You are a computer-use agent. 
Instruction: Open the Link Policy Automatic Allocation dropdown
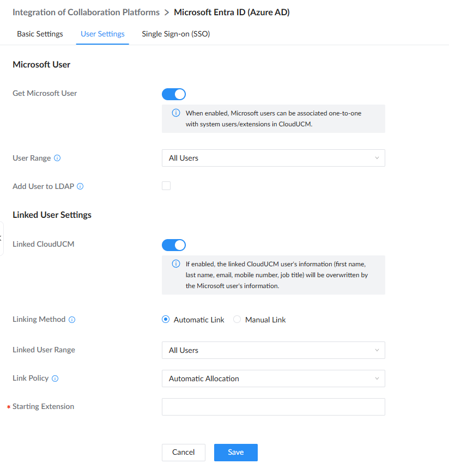274,379
